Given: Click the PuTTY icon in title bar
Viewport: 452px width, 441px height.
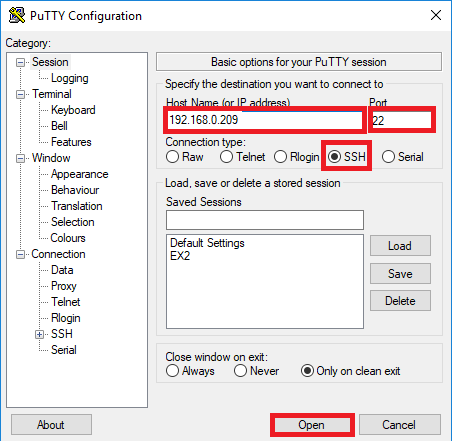Looking at the screenshot, I should (x=17, y=15).
